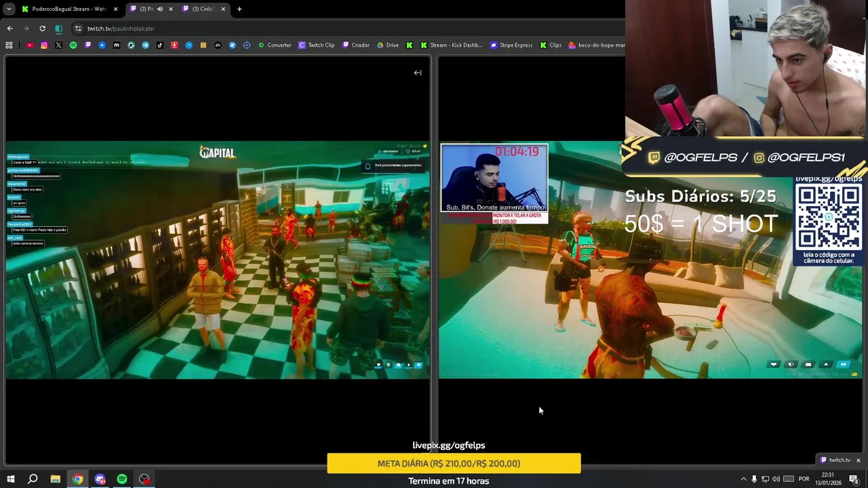
Task: Open the Twitch icon bookmark
Action: point(87,45)
